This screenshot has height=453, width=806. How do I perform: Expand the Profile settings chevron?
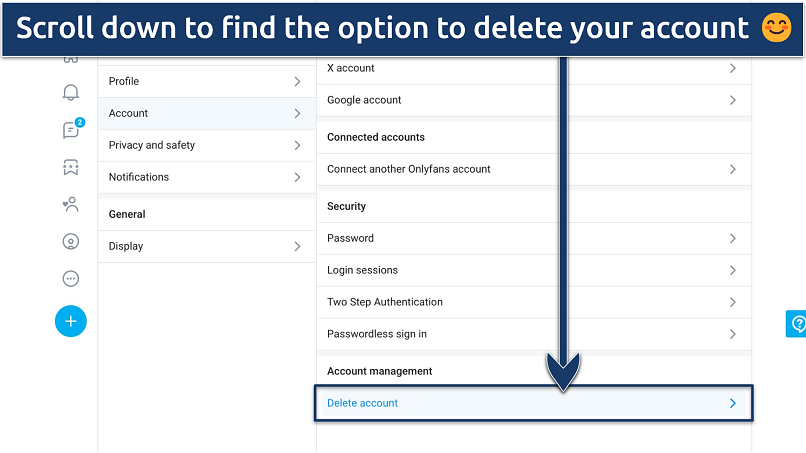coord(297,81)
